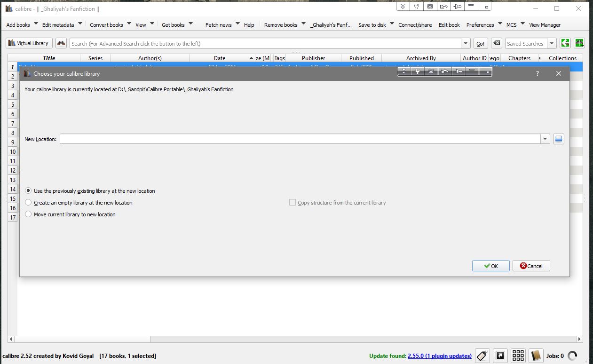Click the green left-arrow saved search icon
The width and height of the screenshot is (593, 364).
(565, 43)
